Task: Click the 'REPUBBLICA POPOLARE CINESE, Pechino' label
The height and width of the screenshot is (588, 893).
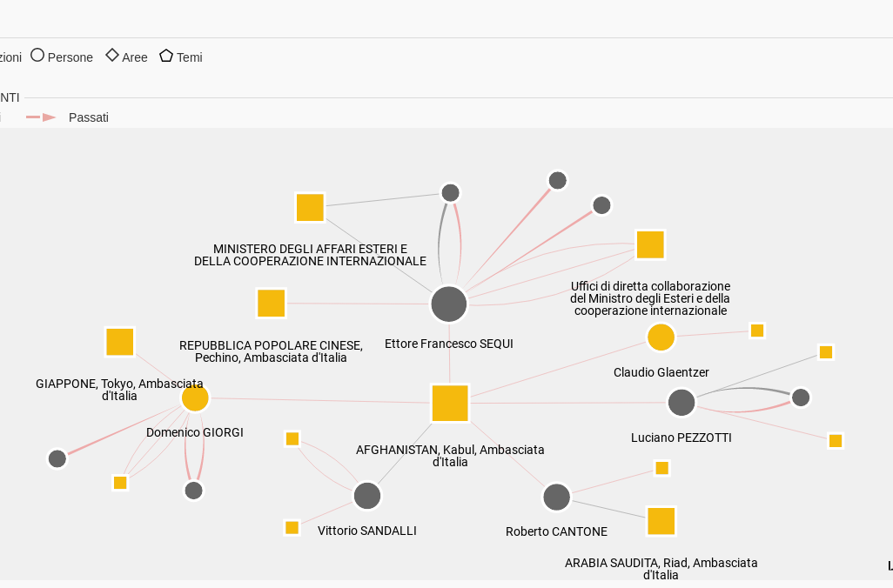Action: (x=271, y=351)
